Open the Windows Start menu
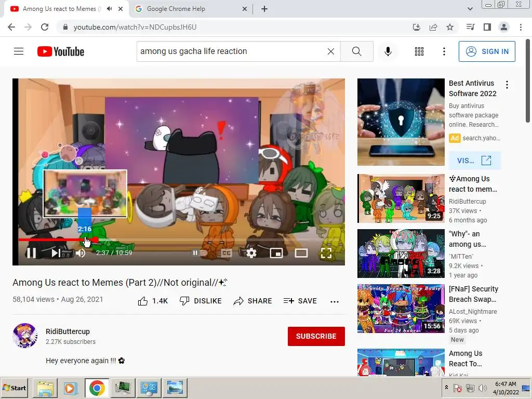The image size is (532, 399). [x=14, y=388]
